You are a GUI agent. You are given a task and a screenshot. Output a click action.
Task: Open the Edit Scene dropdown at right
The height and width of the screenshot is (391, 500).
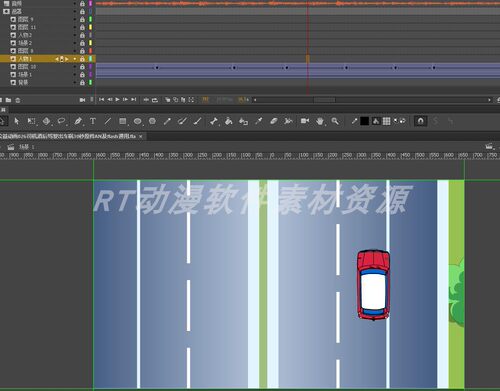tap(490, 147)
